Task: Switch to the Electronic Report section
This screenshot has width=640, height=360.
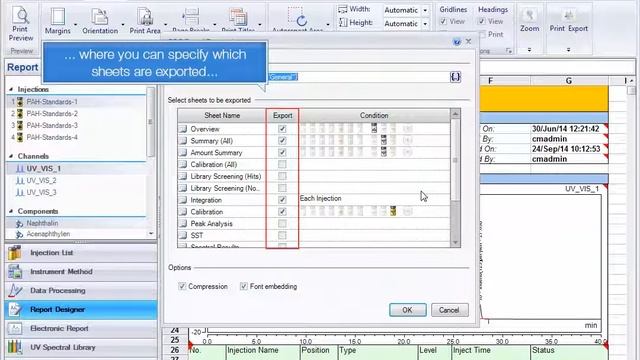Action: point(81,328)
